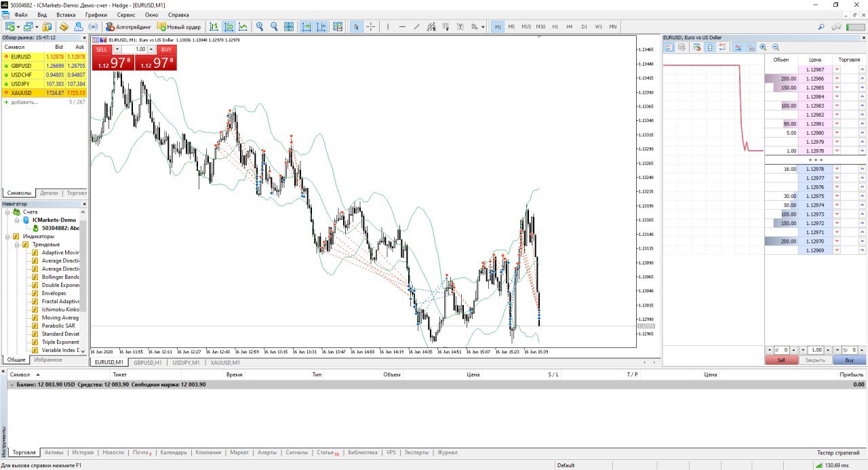Select Parabolic SAR indicator in Navigator

coord(58,326)
